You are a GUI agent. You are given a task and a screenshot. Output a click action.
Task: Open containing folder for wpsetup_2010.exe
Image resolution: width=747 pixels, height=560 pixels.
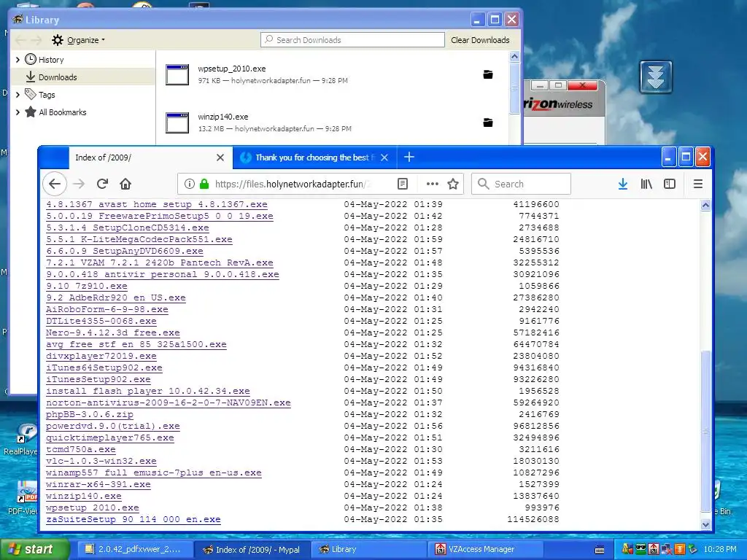(488, 74)
